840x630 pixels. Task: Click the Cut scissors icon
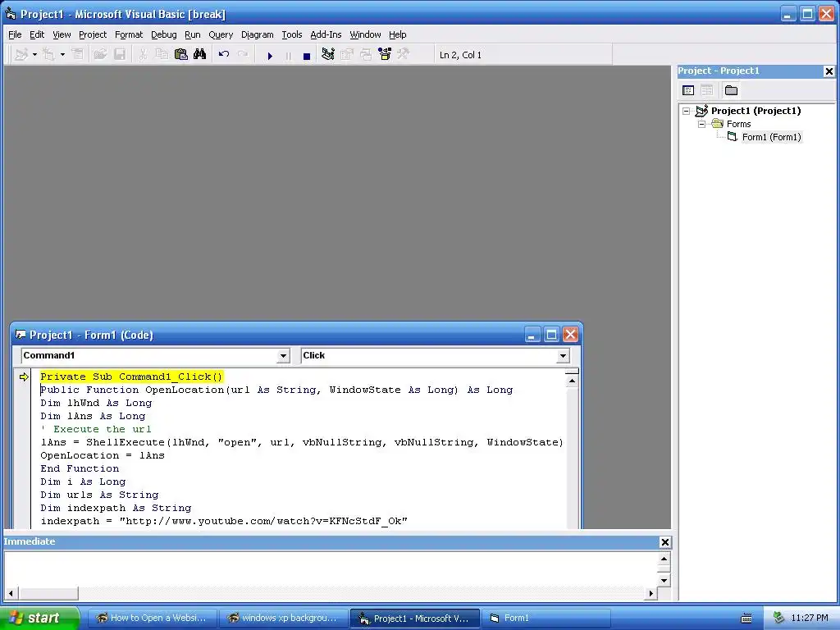143,55
